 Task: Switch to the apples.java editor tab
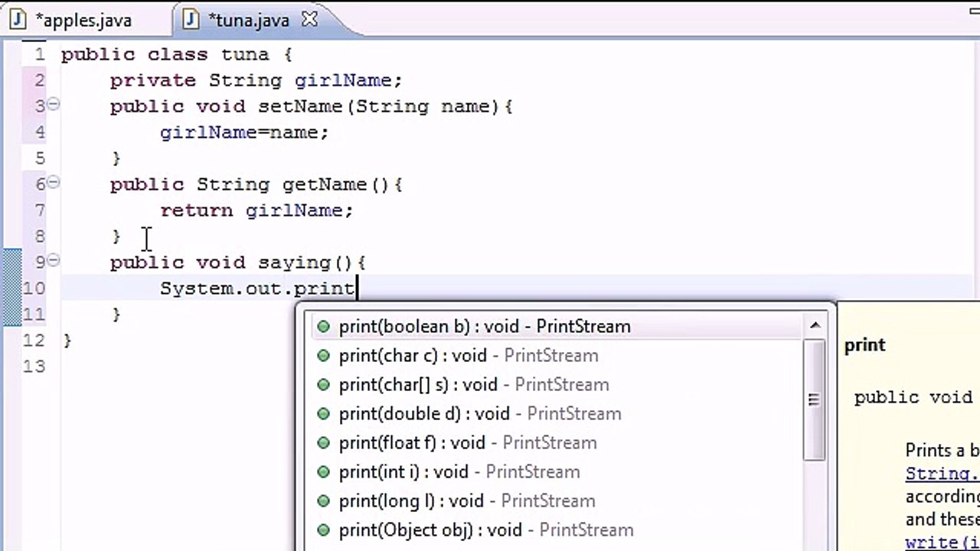click(x=83, y=21)
